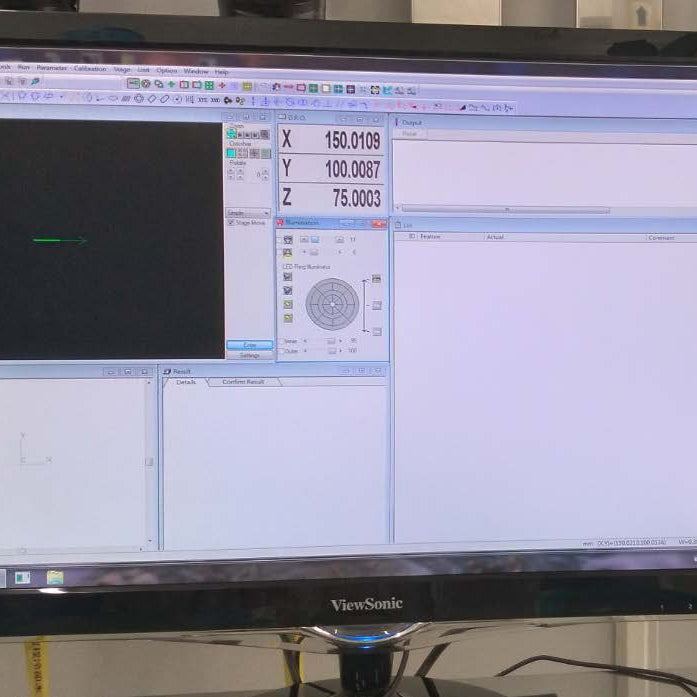
Task: Click the yellow coaxial light icon in Illumination
Action: point(288,252)
